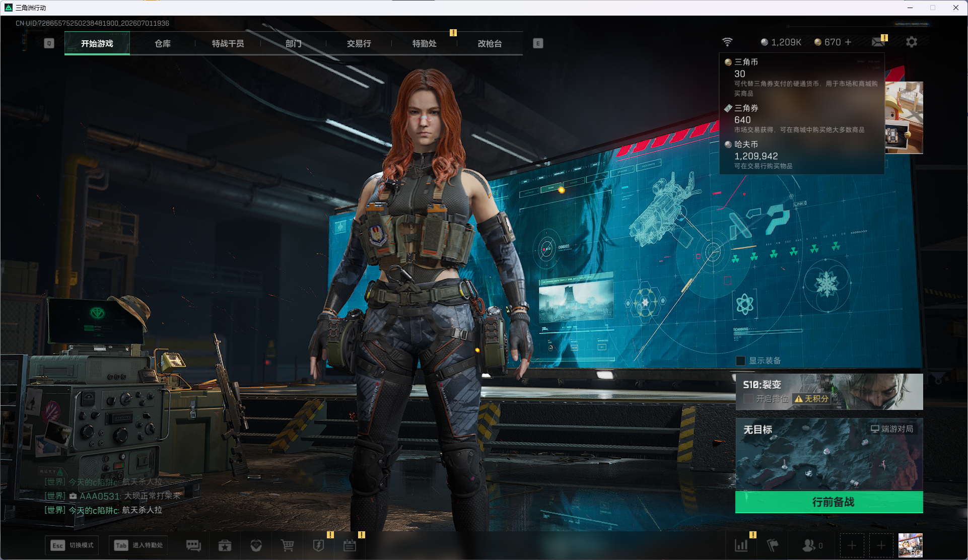Viewport: 968px width, 560px height.
Task: Click the first empty squad slot plus
Action: point(852,545)
